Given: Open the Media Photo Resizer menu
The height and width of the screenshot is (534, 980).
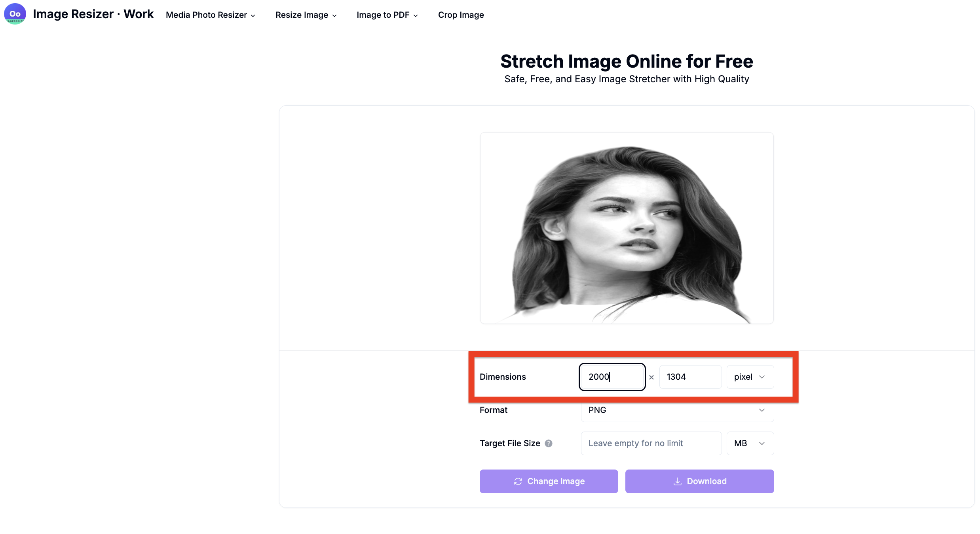Looking at the screenshot, I should point(210,15).
